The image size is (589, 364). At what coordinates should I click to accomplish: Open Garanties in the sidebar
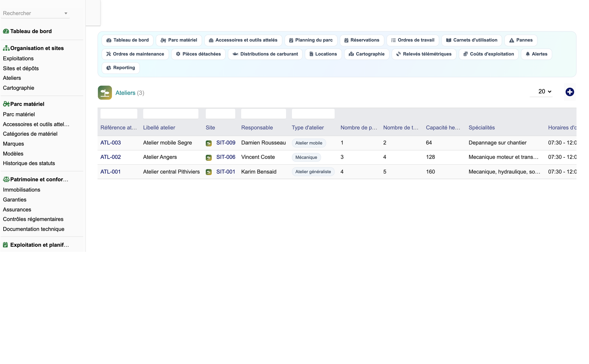[15, 200]
